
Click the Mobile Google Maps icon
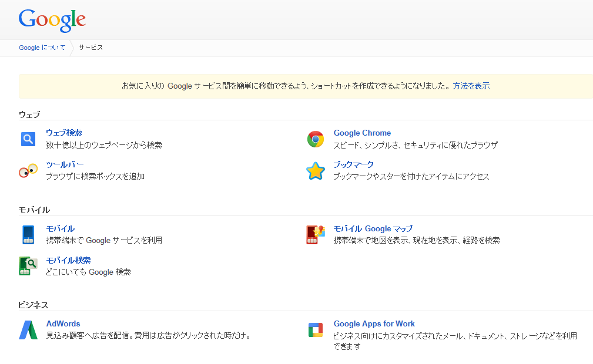316,234
